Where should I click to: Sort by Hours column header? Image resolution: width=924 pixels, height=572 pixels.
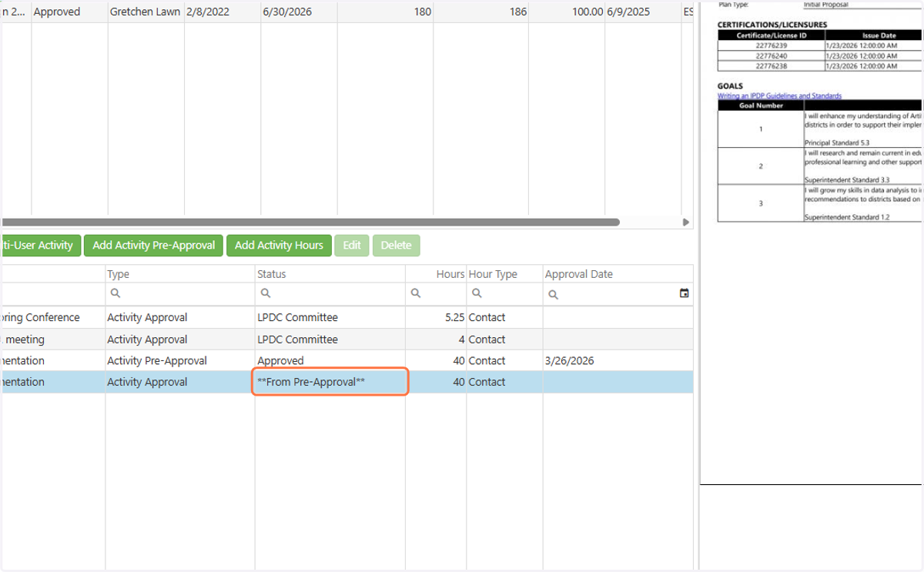point(436,274)
